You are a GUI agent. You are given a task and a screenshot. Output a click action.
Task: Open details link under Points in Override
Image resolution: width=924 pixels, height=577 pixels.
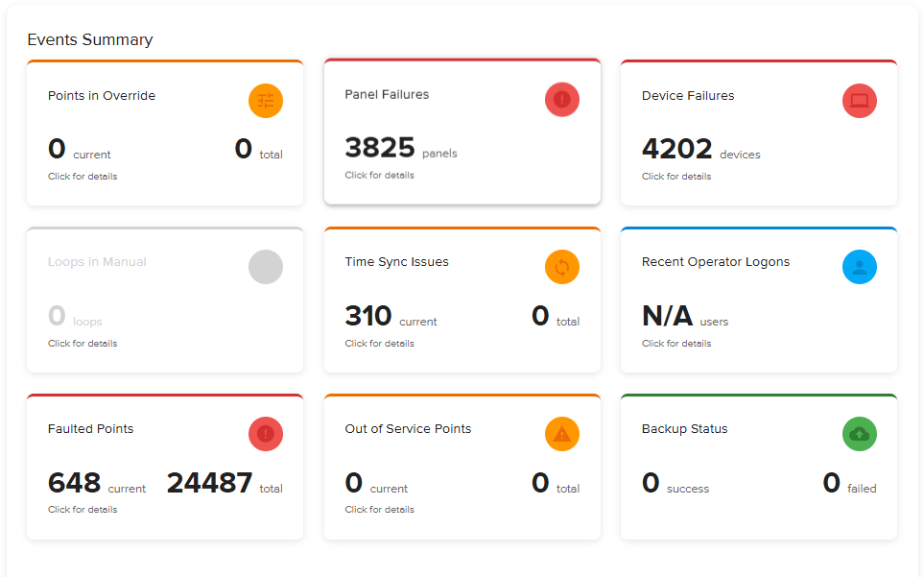tap(83, 177)
